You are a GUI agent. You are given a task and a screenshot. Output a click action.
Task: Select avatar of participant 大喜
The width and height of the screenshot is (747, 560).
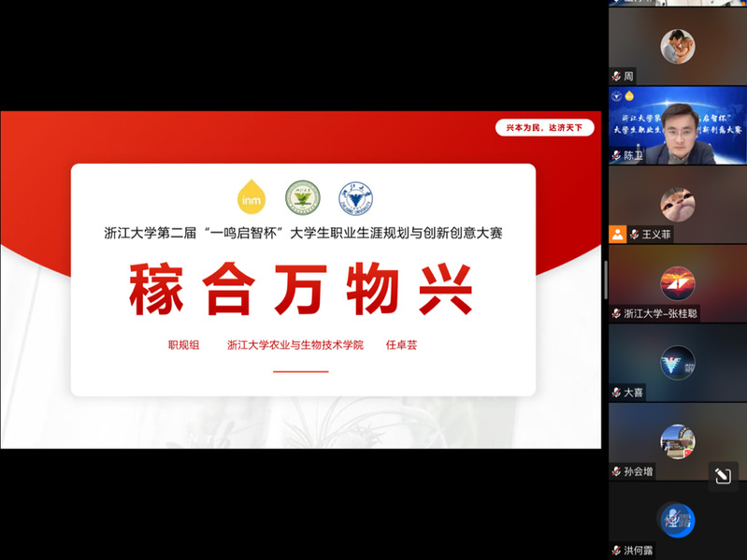(x=678, y=363)
